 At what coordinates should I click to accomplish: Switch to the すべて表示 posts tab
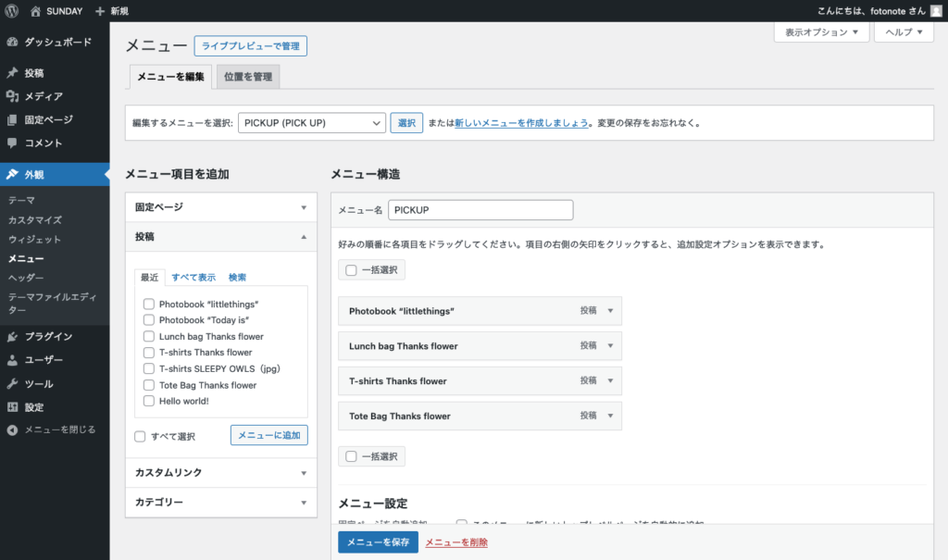(x=193, y=277)
